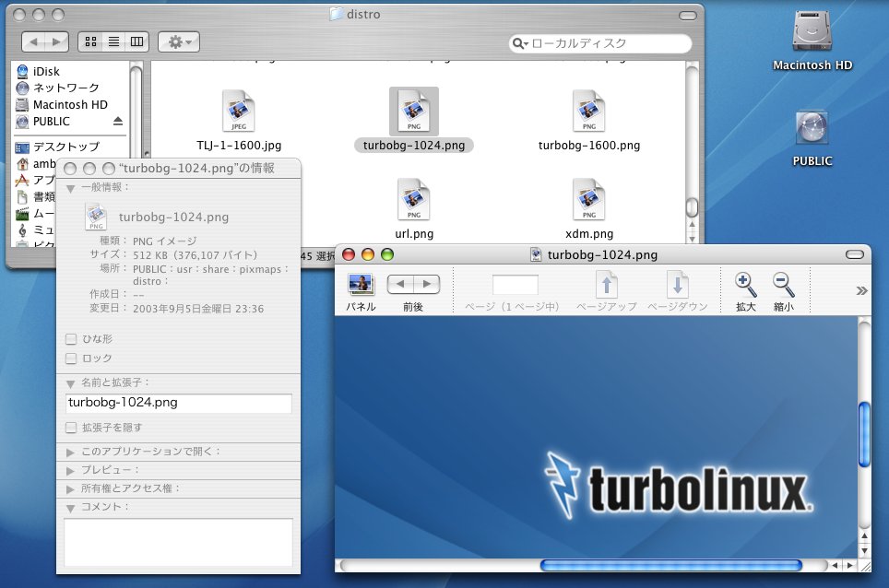The width and height of the screenshot is (889, 588).
Task: Click the Preview title bar document icon
Action: 535,255
